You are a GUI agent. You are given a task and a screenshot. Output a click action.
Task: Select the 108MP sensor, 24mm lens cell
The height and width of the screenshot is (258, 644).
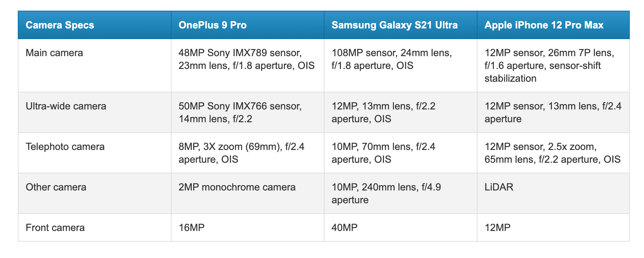(x=401, y=65)
